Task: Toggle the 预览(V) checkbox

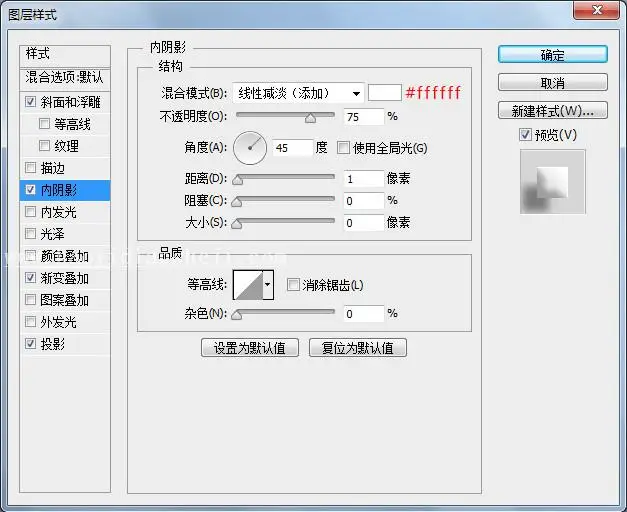Action: tap(525, 134)
